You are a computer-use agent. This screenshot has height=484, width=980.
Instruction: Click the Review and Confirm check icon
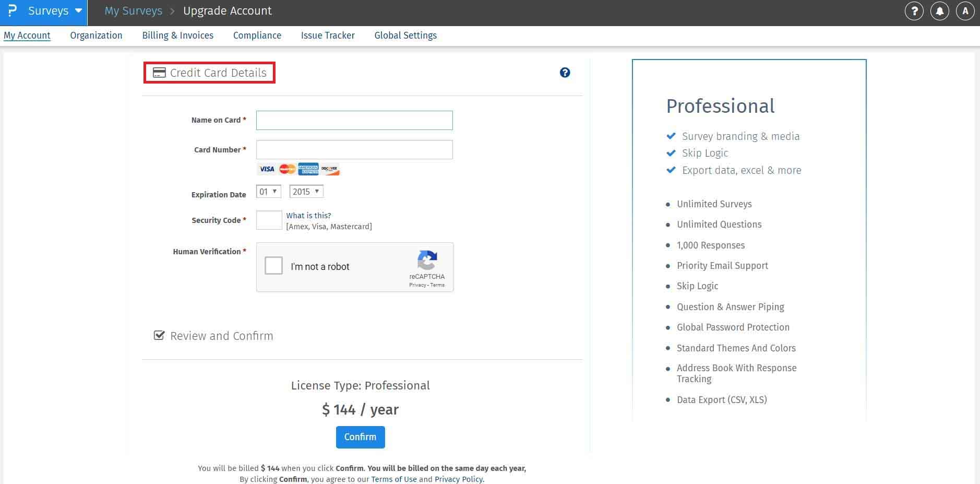(159, 335)
